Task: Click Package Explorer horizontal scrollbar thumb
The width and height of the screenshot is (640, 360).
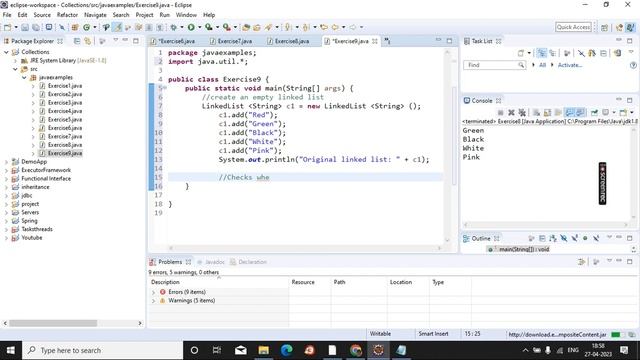Action: tap(53, 323)
